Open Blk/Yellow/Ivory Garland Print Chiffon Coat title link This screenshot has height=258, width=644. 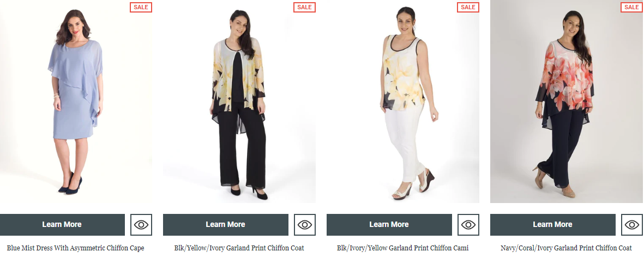[239, 248]
